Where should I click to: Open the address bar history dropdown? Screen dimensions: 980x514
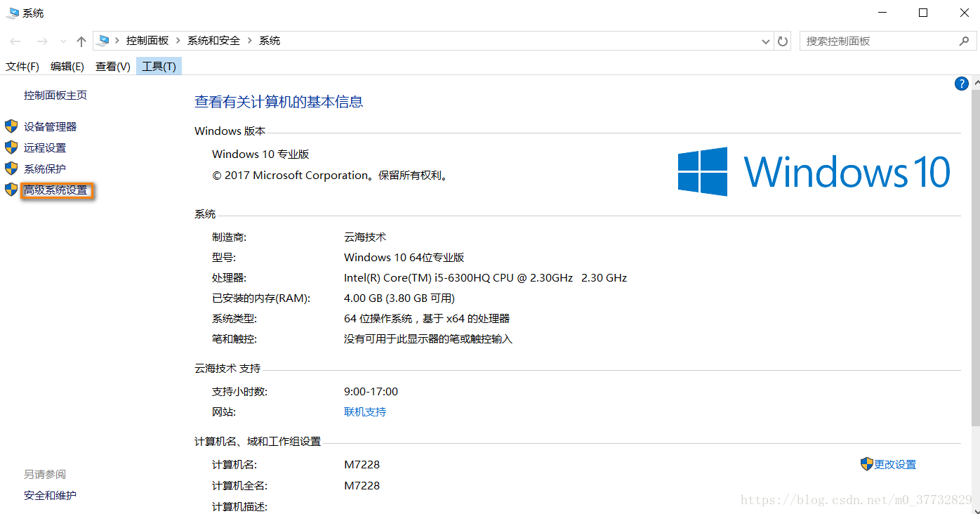coord(766,41)
